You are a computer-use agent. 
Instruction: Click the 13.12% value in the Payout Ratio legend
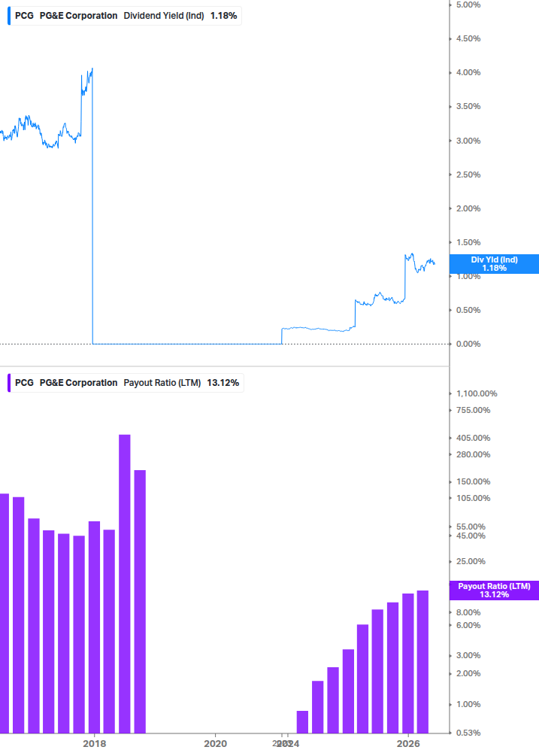point(223,383)
